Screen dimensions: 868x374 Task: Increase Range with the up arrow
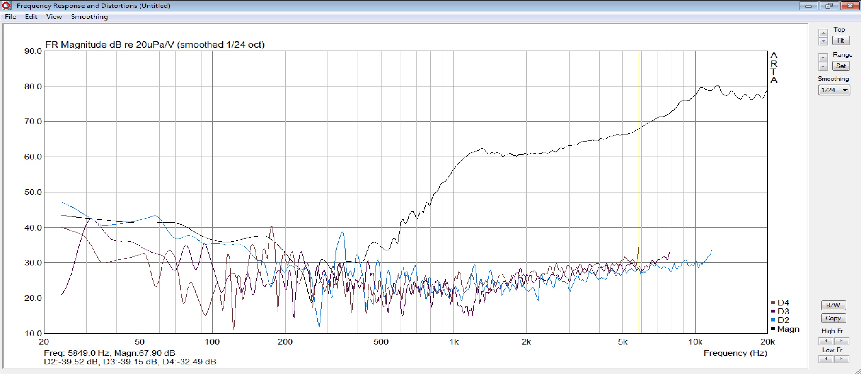[x=823, y=58]
